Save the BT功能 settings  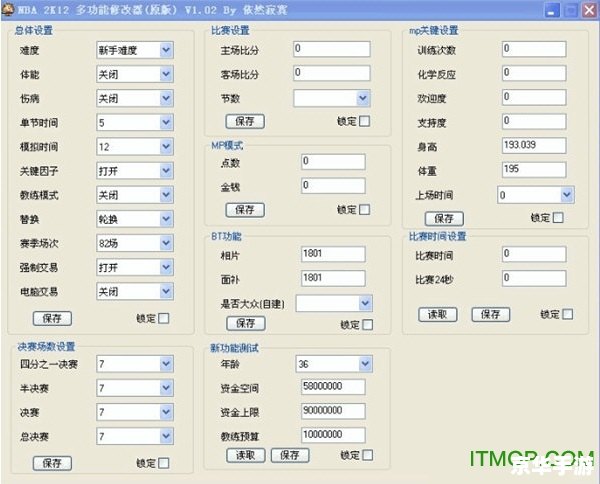pos(246,323)
